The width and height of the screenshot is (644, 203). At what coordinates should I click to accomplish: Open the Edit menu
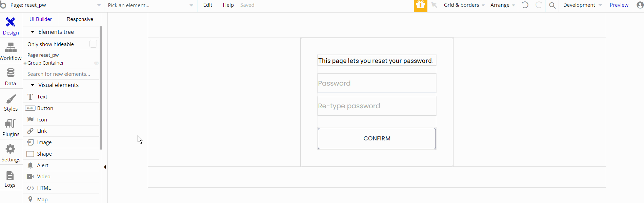click(208, 5)
